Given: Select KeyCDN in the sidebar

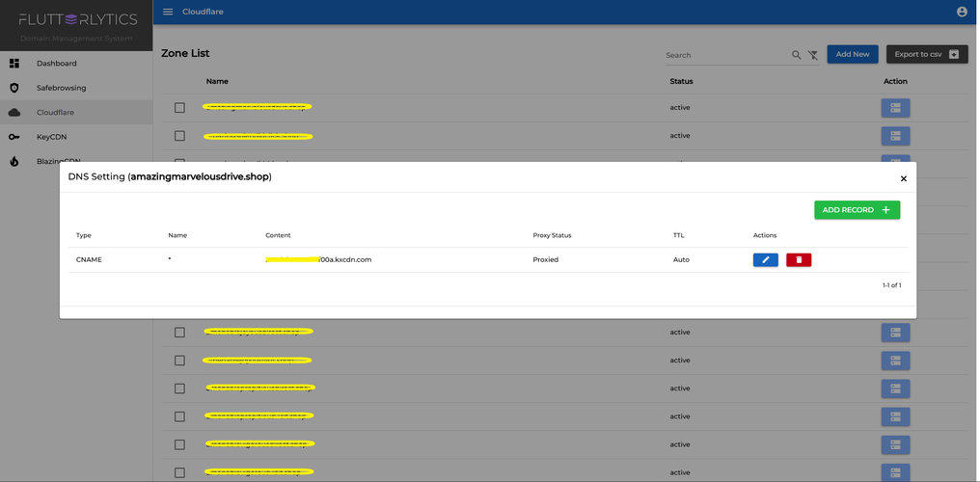Looking at the screenshot, I should pyautogui.click(x=51, y=137).
